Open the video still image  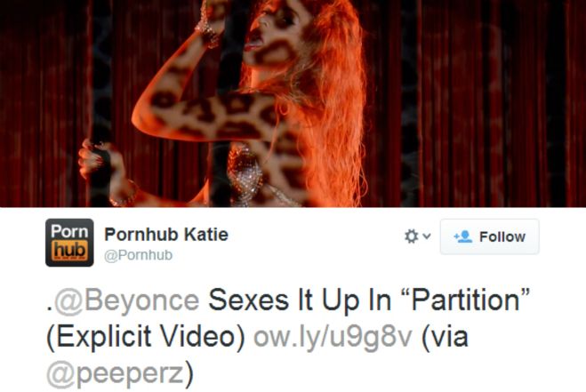point(293,103)
